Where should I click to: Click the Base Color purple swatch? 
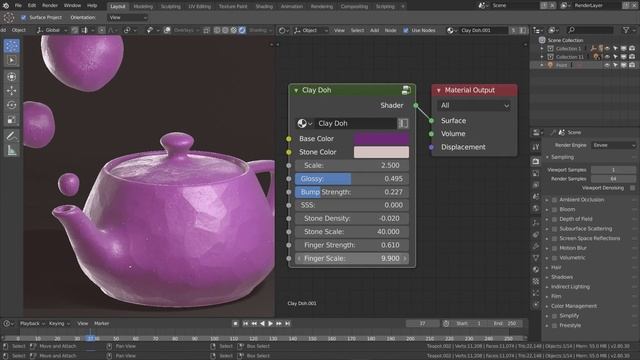(381, 139)
